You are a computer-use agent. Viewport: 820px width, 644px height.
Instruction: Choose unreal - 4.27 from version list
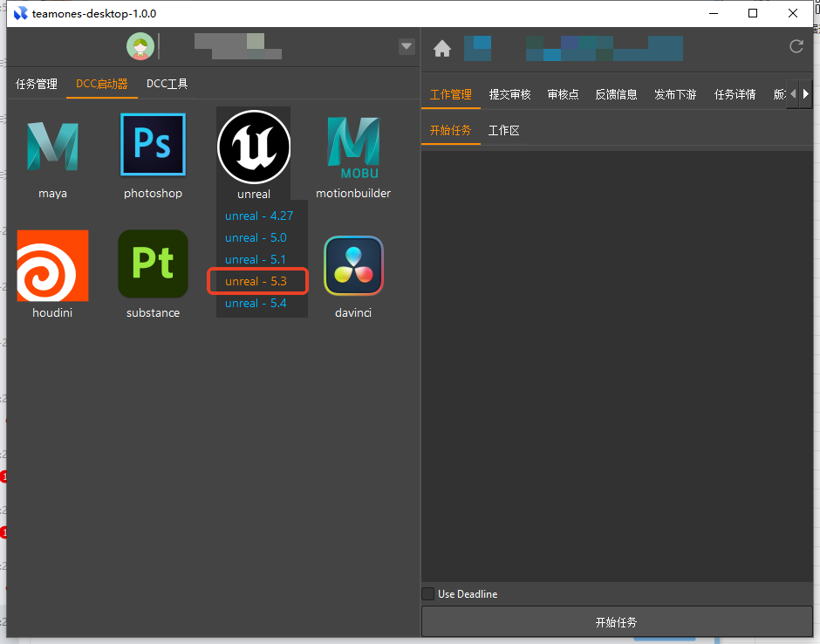point(258,216)
